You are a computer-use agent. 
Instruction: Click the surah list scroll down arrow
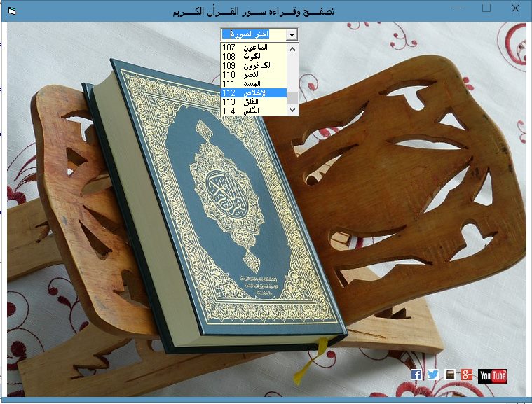click(x=293, y=109)
